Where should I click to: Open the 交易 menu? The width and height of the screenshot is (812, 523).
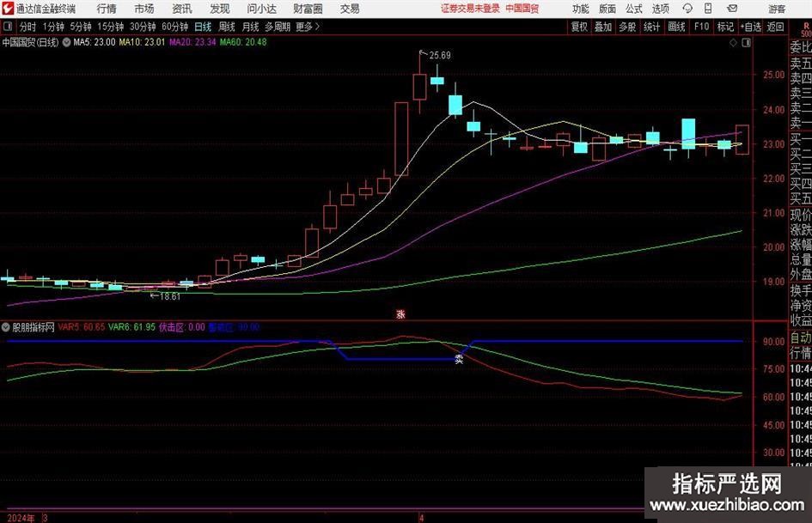click(x=350, y=9)
